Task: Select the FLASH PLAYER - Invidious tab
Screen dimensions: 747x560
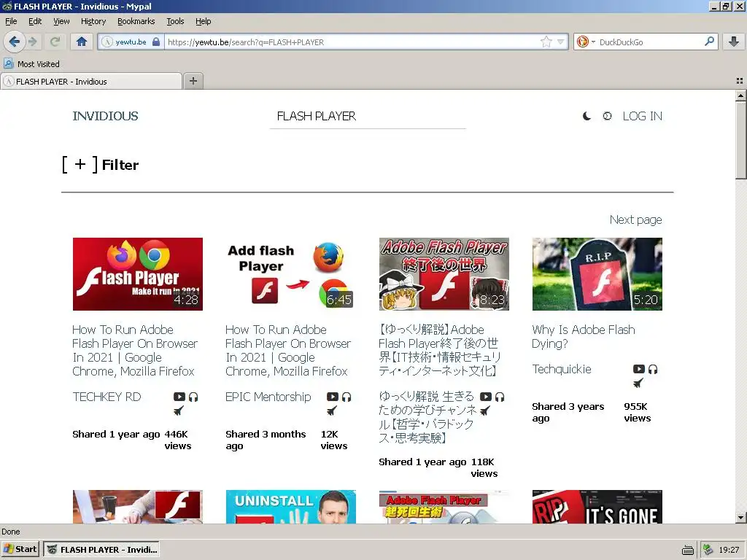Action: tap(91, 82)
